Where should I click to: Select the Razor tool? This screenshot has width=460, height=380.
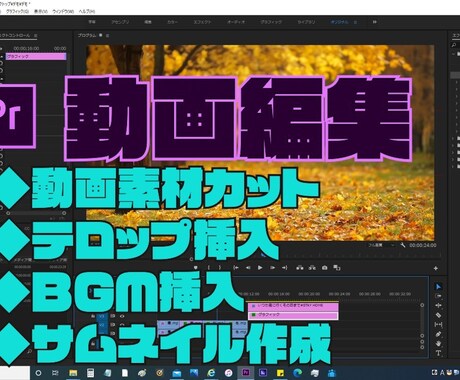439,315
